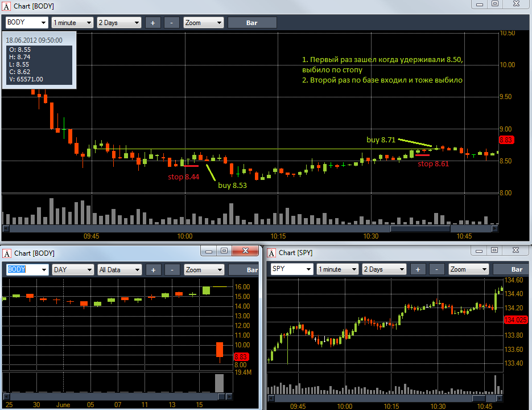
Task: Minimize the Chart [SPY] window
Action: [479, 251]
